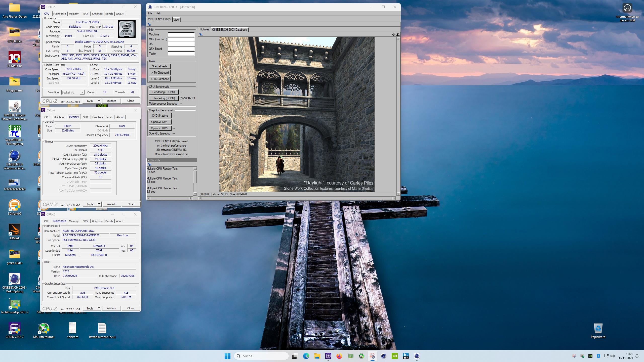Select the CINEBENCH 2003 - Verknüpfung desktop icon
The width and height of the screenshot is (644, 362).
coord(15,283)
